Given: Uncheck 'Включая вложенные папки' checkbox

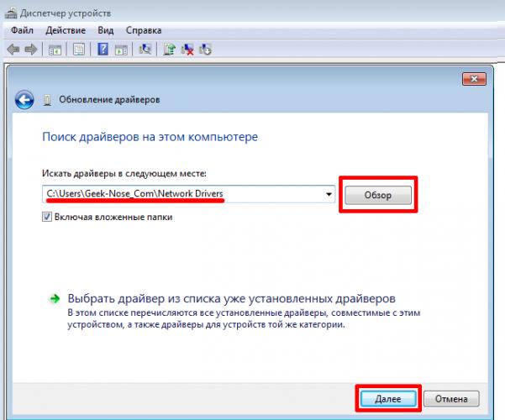Looking at the screenshot, I should coord(47,216).
